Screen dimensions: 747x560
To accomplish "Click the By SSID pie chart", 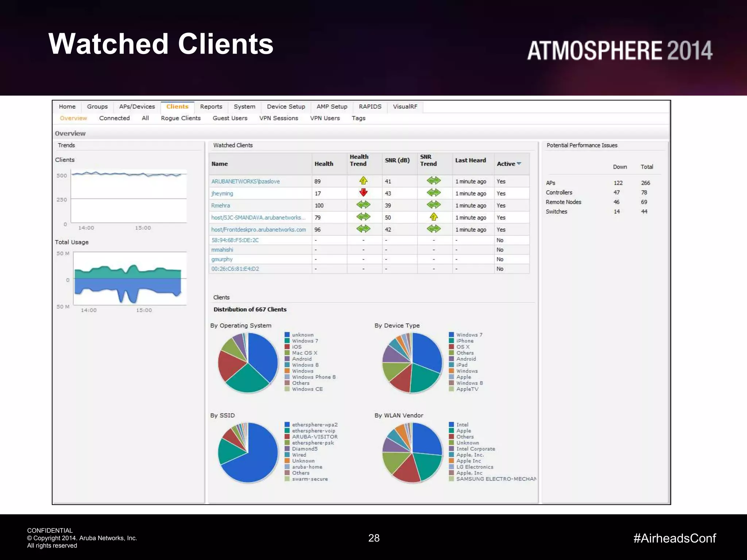I will [248, 453].
